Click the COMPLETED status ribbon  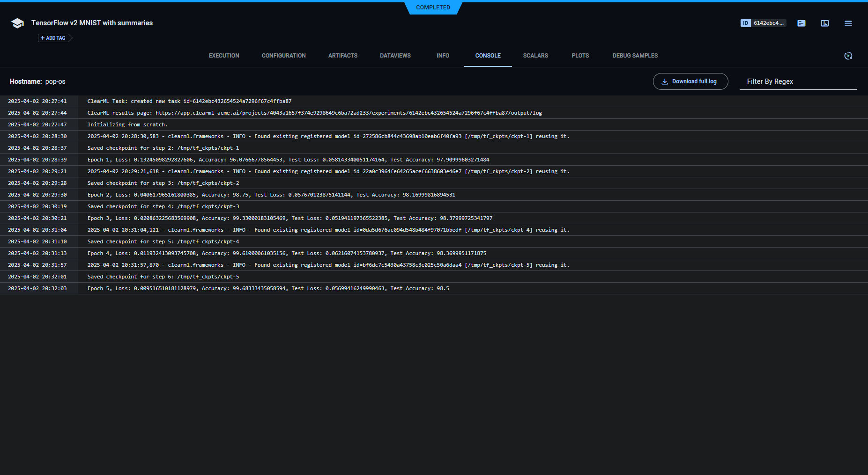(433, 7)
